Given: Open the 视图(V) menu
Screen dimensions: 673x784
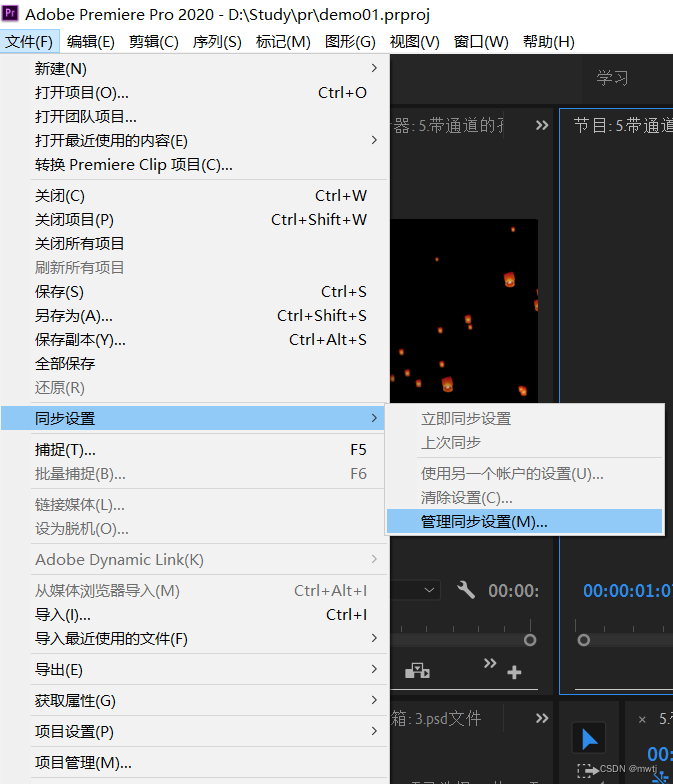Looking at the screenshot, I should coord(414,42).
